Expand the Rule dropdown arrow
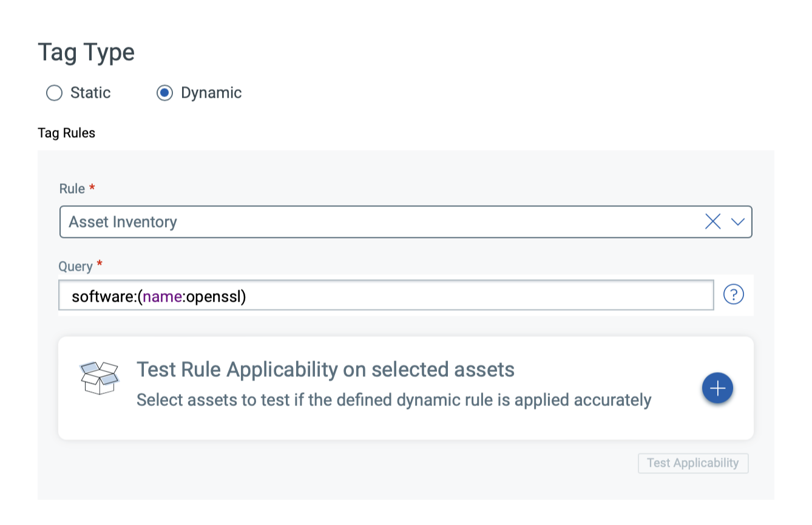This screenshot has height=525, width=812. pyautogui.click(x=738, y=222)
